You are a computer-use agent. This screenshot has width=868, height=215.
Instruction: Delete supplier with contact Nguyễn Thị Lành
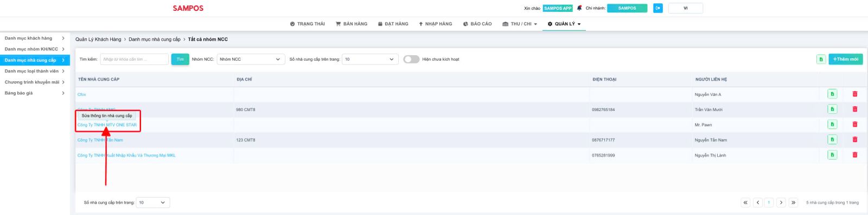coord(855,155)
